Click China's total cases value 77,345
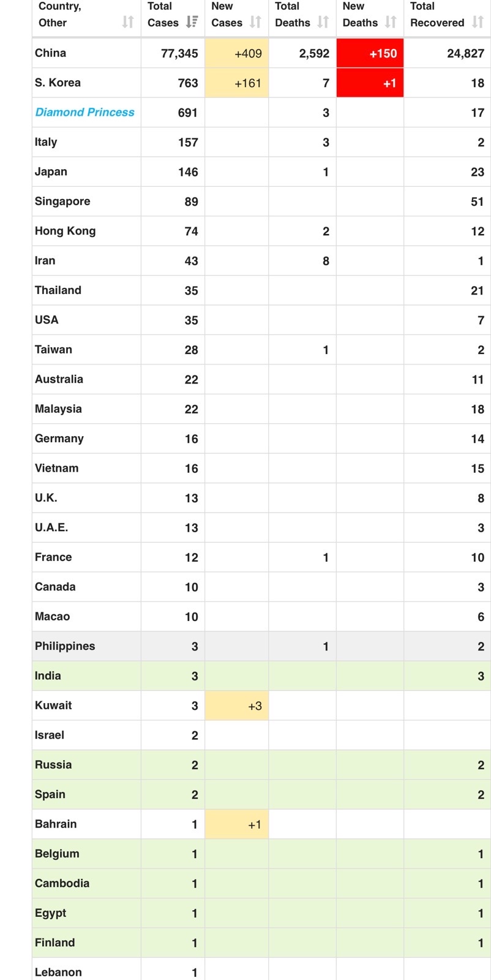 pyautogui.click(x=179, y=53)
